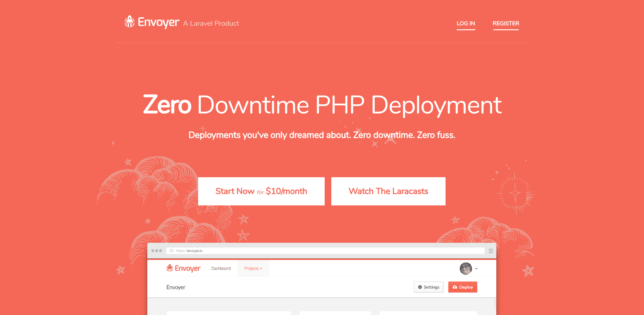The height and width of the screenshot is (315, 644).
Task: Click the Zero Downtime PHP Deployment headline
Action: coord(322,105)
